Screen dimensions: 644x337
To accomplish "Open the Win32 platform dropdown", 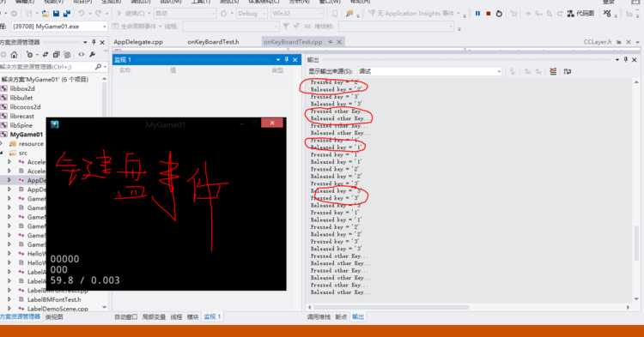I will 296,14.
